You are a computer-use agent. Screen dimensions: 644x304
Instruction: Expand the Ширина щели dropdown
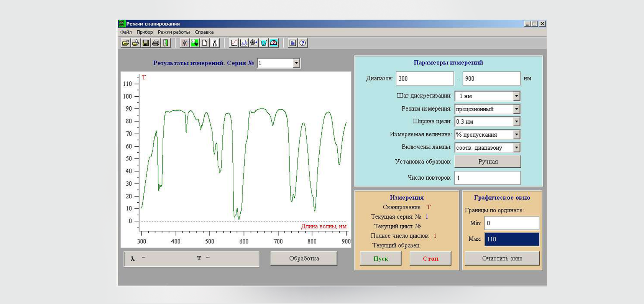click(x=517, y=122)
